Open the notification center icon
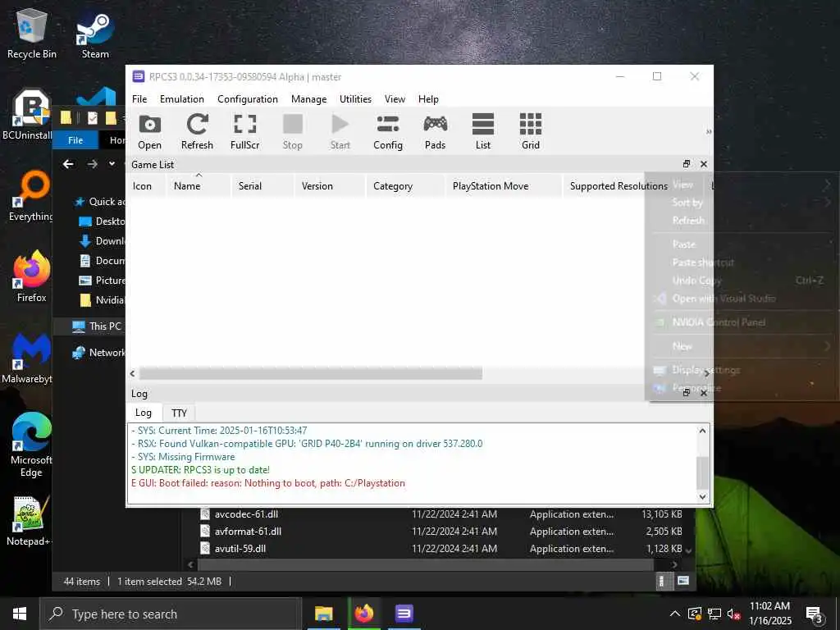The image size is (840, 630). tap(815, 614)
